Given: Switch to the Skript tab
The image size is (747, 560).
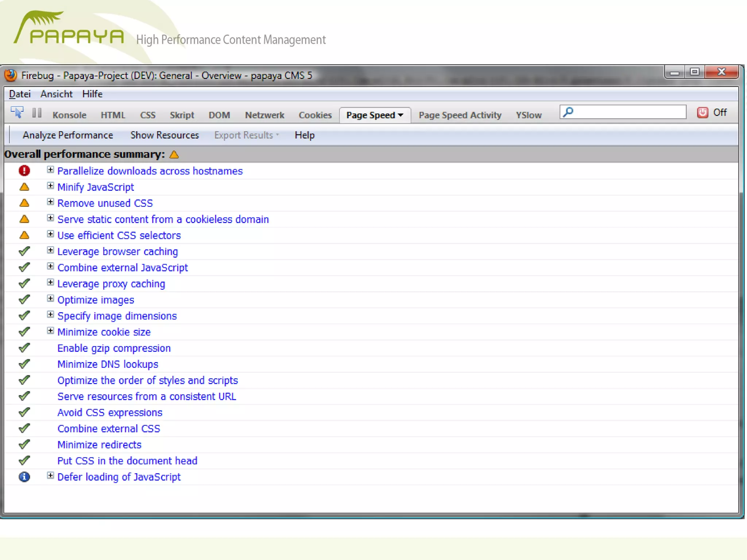Looking at the screenshot, I should coord(182,115).
